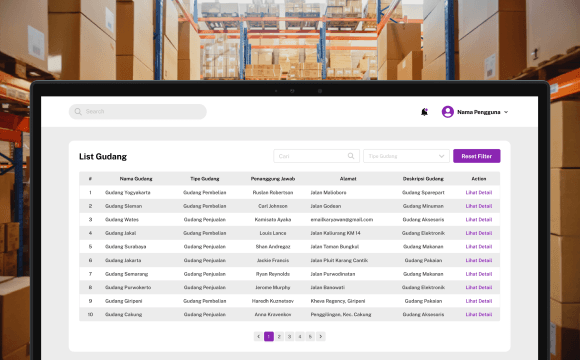Screen dimensions: 580x360
Task: Select the Gudang Yogyakarta name cell
Action: (x=128, y=192)
